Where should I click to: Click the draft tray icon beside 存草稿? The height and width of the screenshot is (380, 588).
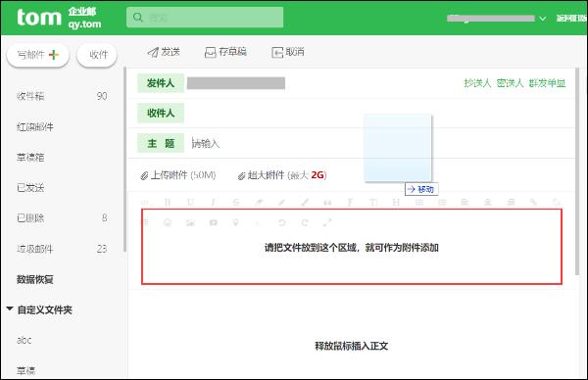(x=210, y=53)
